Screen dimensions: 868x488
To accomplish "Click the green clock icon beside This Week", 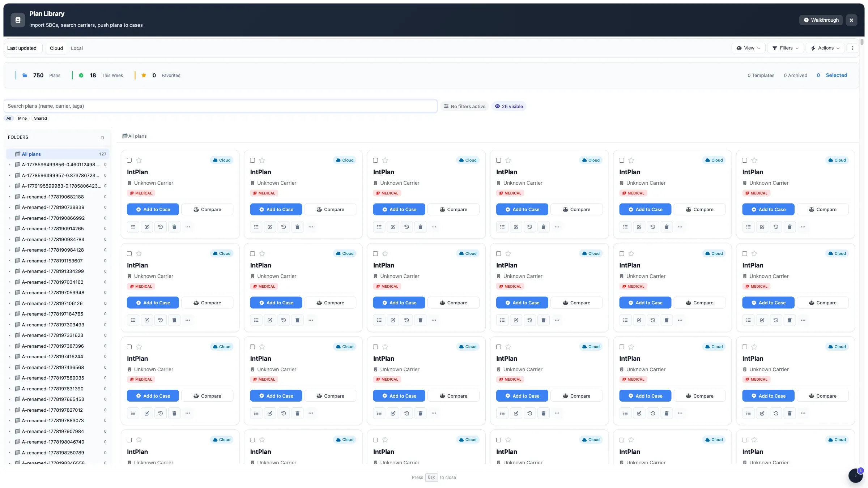I will (x=81, y=75).
